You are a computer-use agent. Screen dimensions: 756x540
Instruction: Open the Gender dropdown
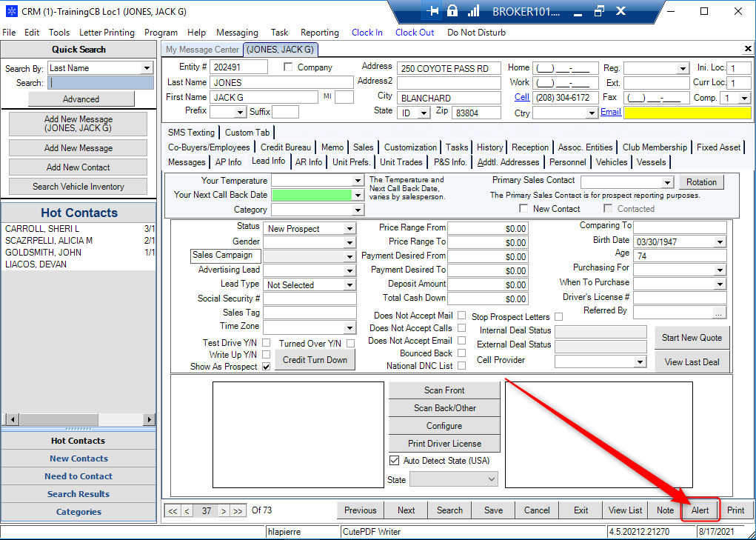[x=350, y=242]
